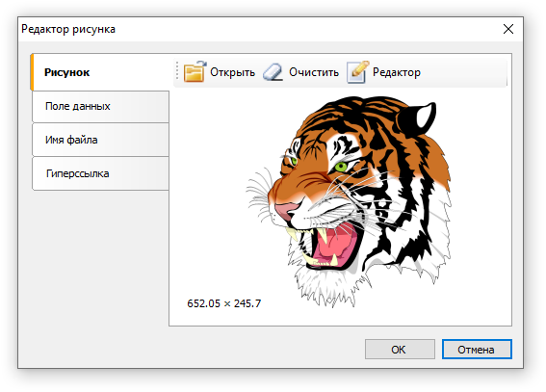546x392 pixels.
Task: Click the image size label 652.05 × 245.7
Action: (224, 303)
